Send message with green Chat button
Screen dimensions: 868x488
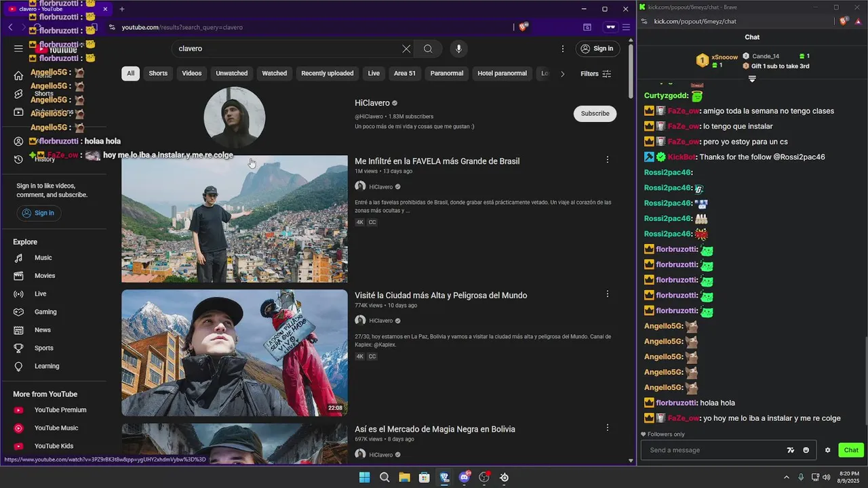851,450
